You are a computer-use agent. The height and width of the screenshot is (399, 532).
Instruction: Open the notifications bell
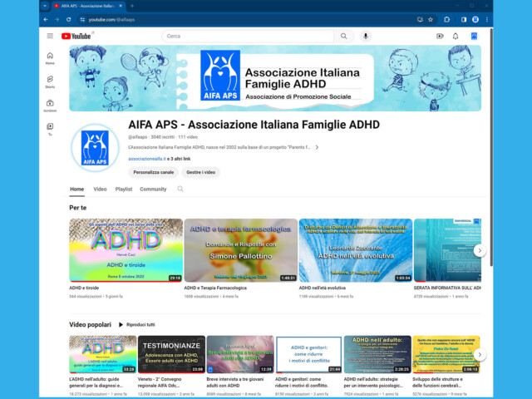(x=456, y=36)
